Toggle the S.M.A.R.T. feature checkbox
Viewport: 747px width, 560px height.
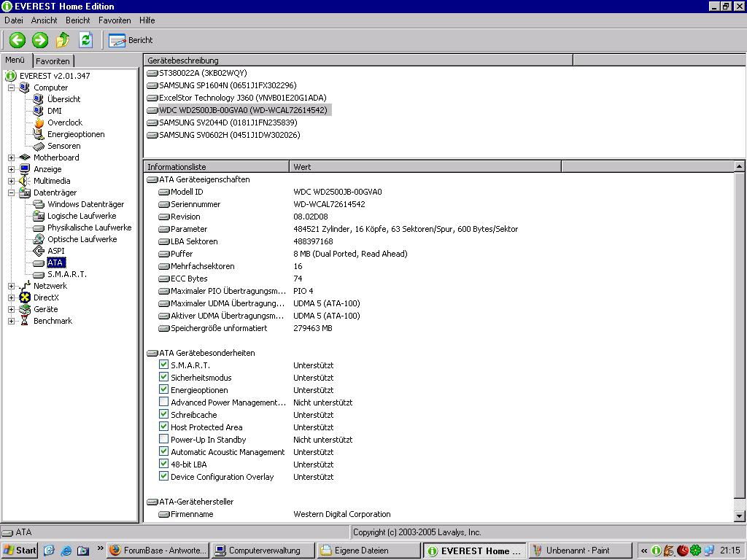163,365
